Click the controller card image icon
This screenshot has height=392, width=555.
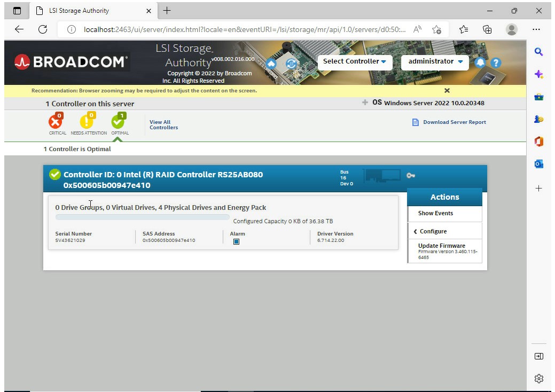382,175
